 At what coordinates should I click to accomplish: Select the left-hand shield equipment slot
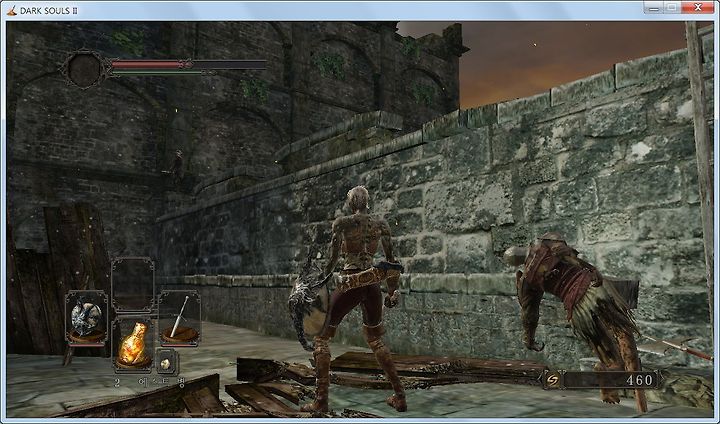click(x=86, y=317)
